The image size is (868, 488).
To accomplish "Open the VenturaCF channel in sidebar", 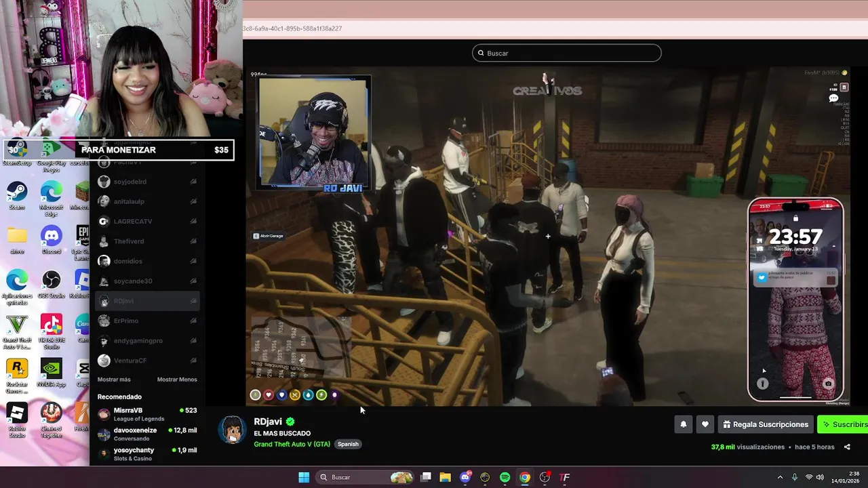I will pos(148,361).
